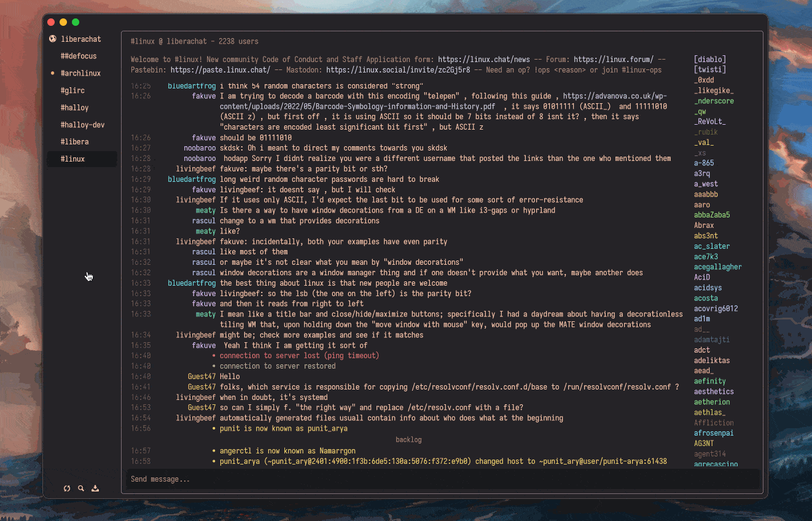Click nick Guest47 beside the 'Hello' message
This screenshot has height=521, width=812.
coord(201,377)
